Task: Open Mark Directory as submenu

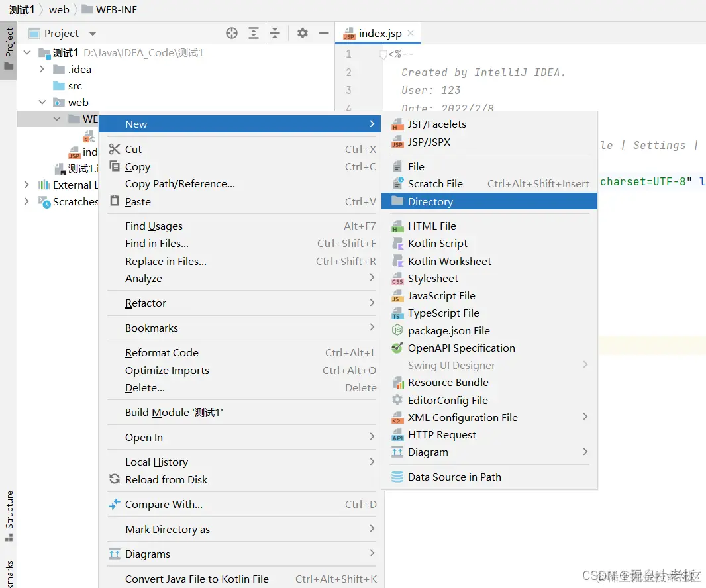Action: (240, 529)
